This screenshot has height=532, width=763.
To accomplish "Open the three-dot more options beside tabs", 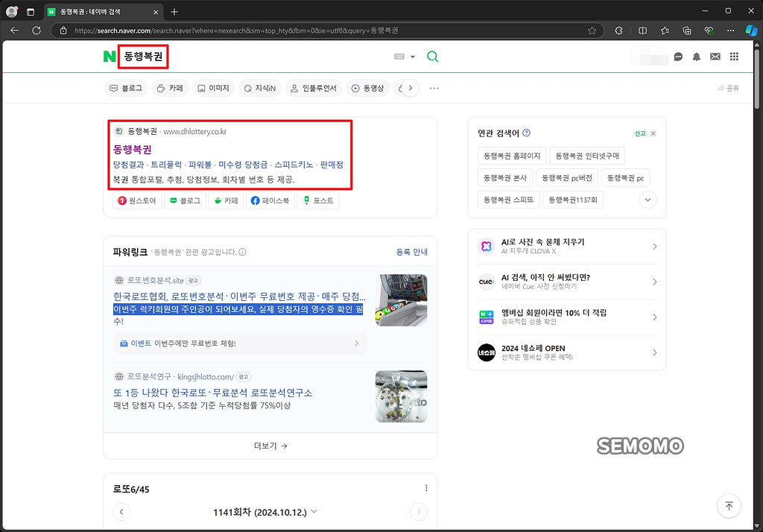I will click(x=434, y=88).
